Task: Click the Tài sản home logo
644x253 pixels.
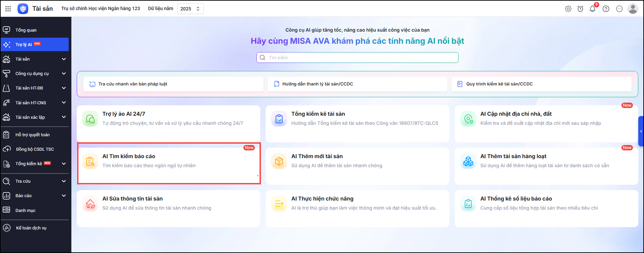Action: click(23, 9)
